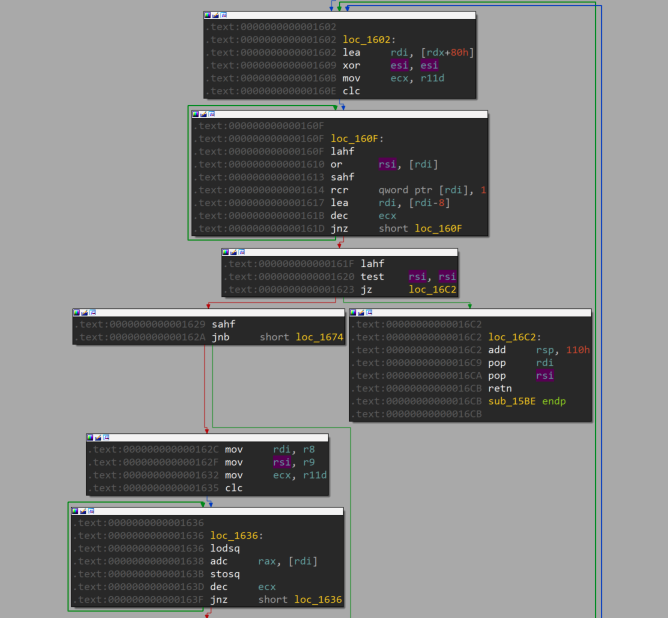The image size is (668, 618).
Task: Click group nodes icon on the test rsi block
Action: (x=242, y=252)
